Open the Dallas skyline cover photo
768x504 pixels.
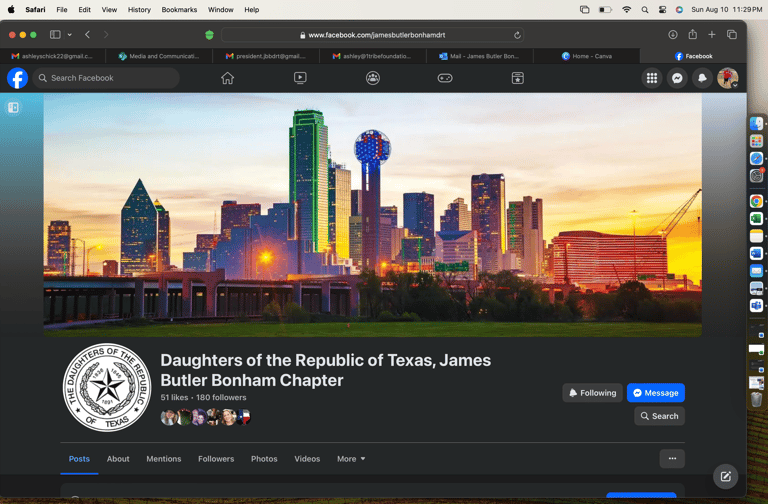(x=373, y=215)
